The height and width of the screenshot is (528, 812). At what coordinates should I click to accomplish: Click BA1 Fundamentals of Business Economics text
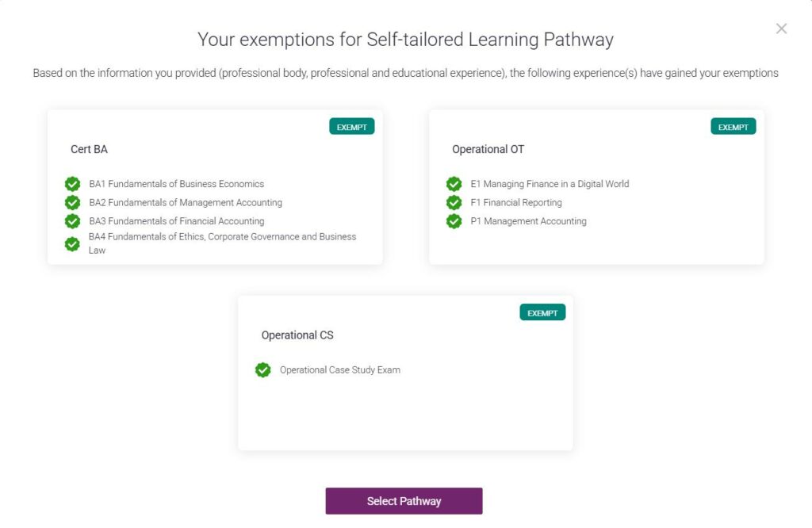(176, 184)
